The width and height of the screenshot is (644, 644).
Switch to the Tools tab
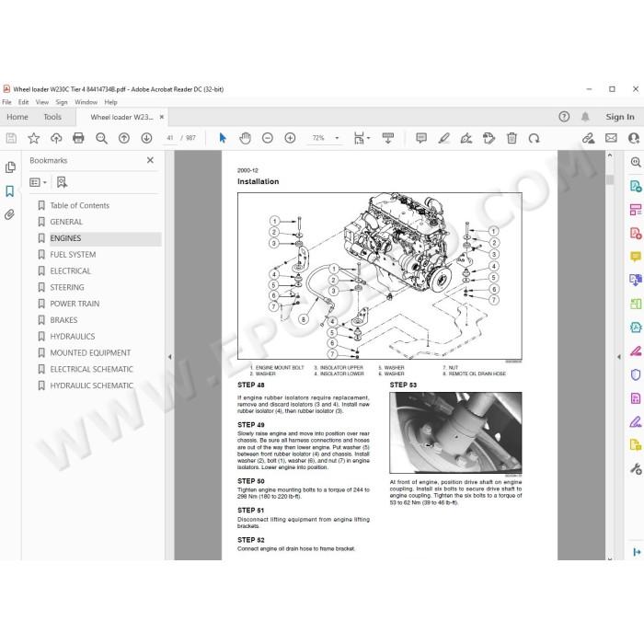click(52, 117)
